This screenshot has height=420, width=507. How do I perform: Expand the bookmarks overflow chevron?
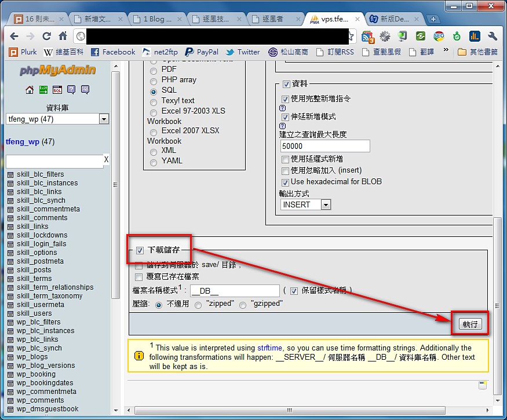pyautogui.click(x=446, y=50)
